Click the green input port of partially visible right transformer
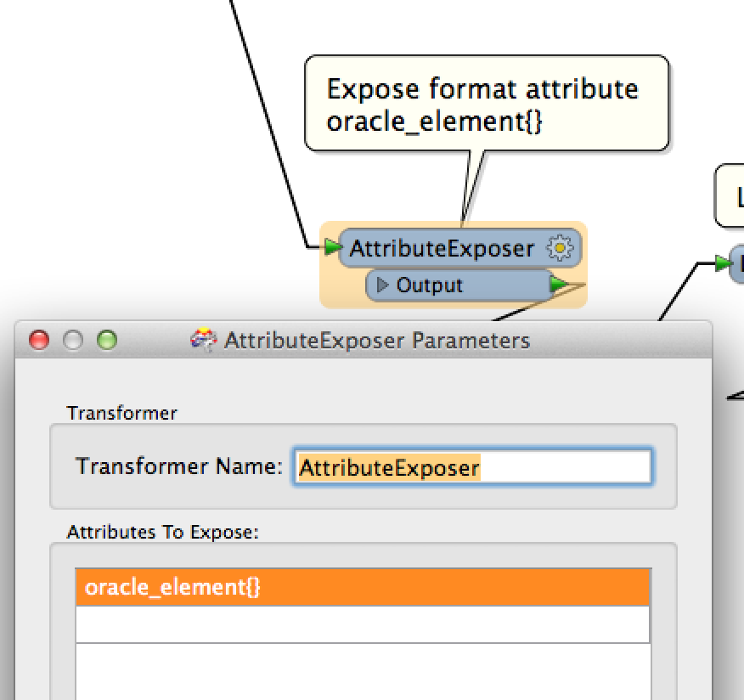 [723, 262]
